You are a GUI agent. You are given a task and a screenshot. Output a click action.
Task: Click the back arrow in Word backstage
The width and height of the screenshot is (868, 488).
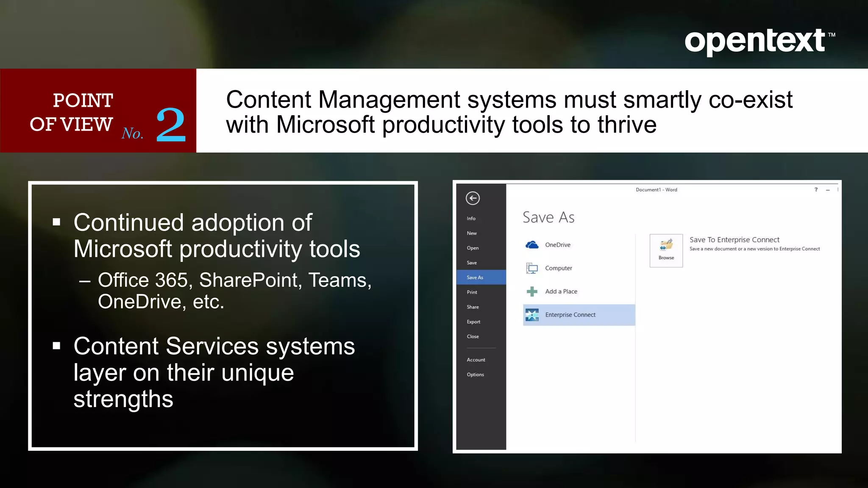coord(473,198)
